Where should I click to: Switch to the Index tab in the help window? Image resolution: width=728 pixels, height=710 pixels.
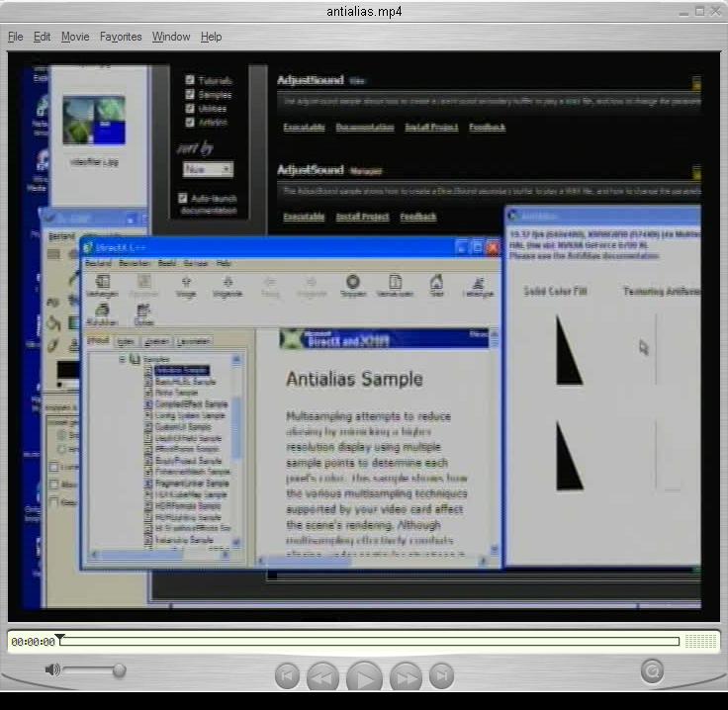[126, 342]
